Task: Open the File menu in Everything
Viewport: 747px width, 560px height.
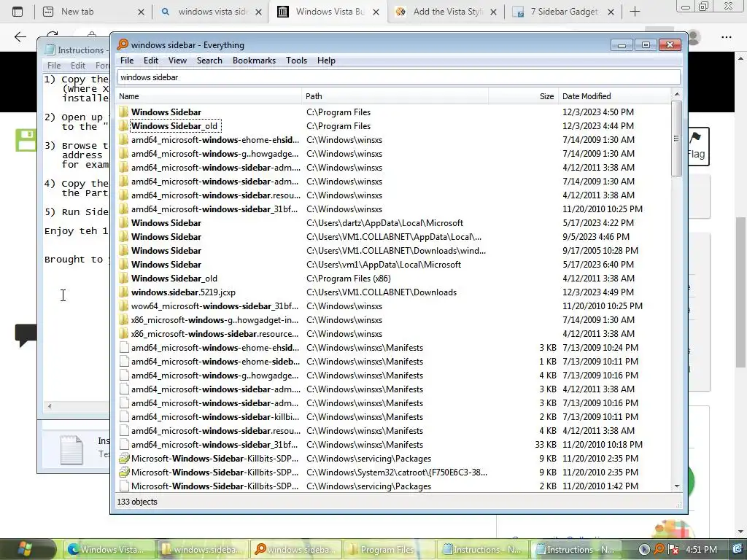Action: [127, 61]
